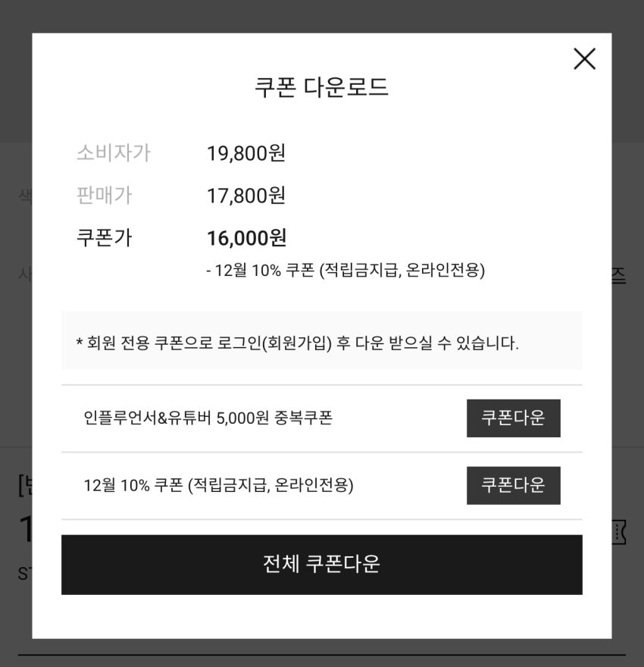Viewport: 644px width, 667px height.
Task: Download the 12월 10% coupon
Action: (x=513, y=486)
